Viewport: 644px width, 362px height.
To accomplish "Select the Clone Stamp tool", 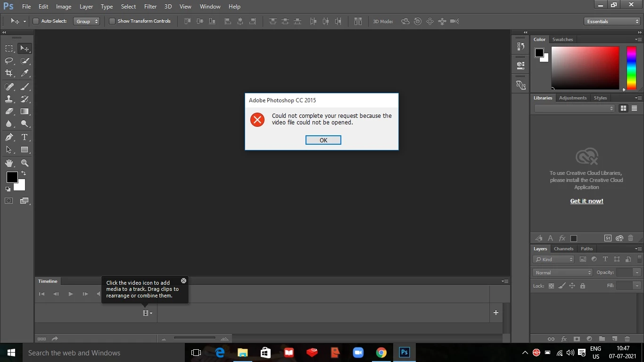I will click(9, 99).
